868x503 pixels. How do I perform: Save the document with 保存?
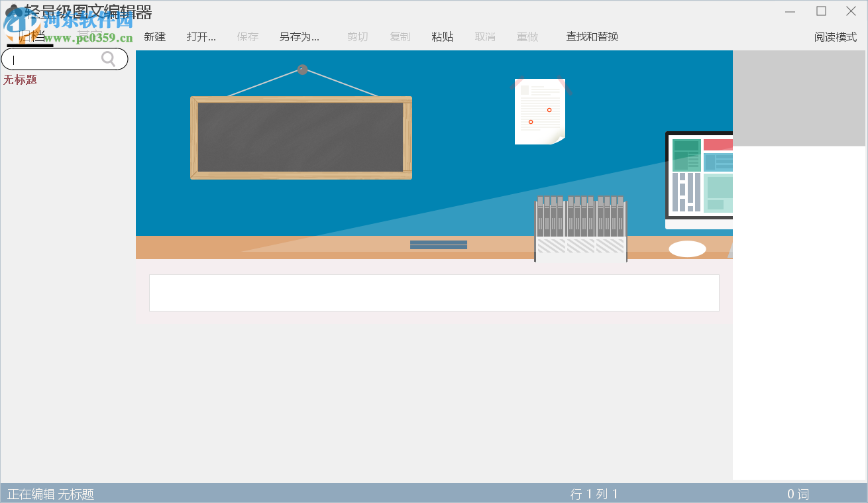click(x=247, y=36)
